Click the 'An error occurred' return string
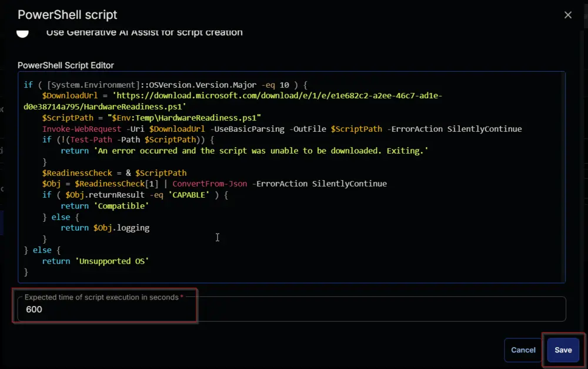588x369 pixels. (261, 151)
